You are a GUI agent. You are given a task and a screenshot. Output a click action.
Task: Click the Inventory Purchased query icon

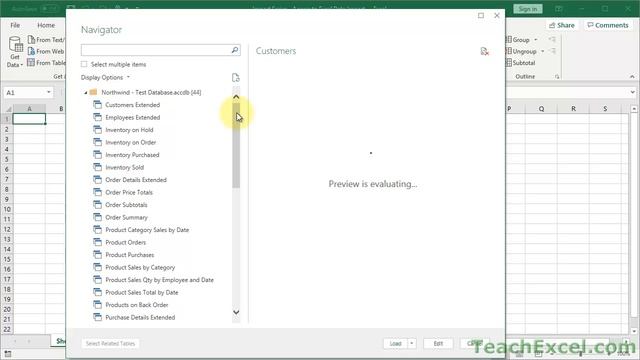click(97, 155)
